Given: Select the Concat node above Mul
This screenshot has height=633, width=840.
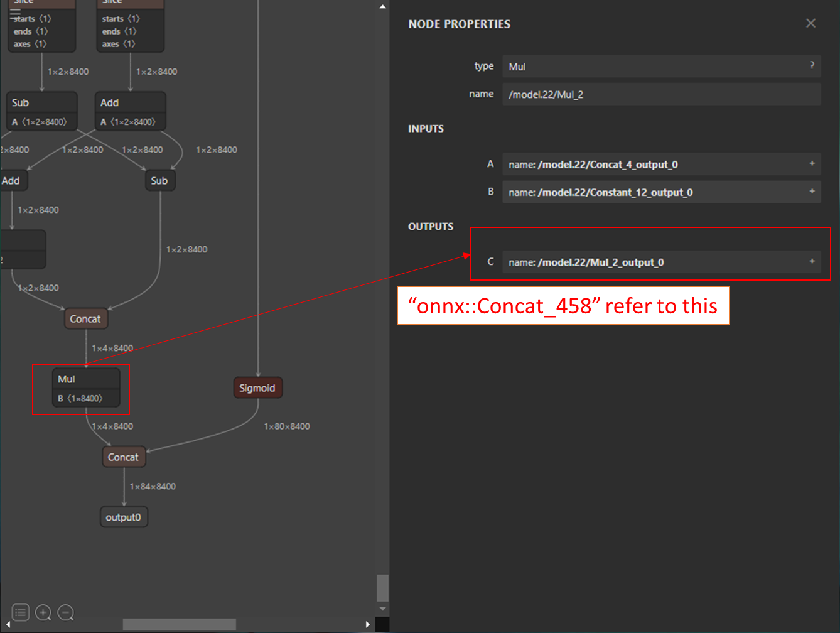Looking at the screenshot, I should (85, 318).
